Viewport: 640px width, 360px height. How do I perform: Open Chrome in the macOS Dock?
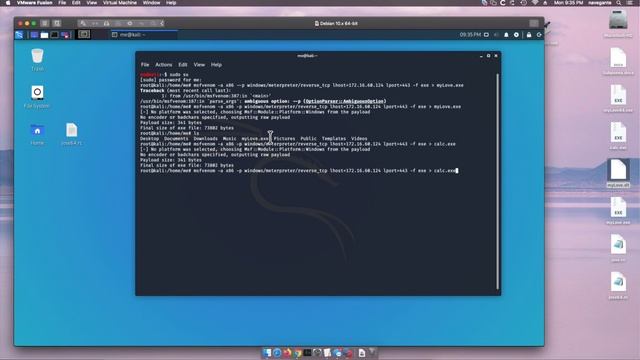coord(298,353)
